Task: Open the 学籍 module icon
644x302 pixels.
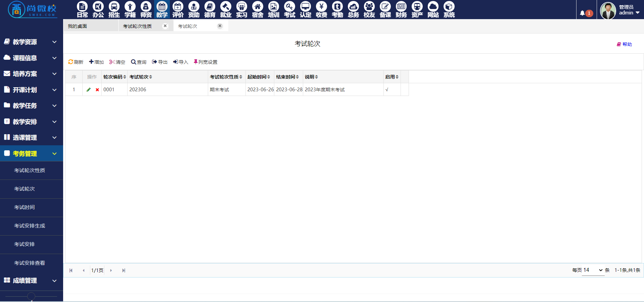Action: coord(130,9)
